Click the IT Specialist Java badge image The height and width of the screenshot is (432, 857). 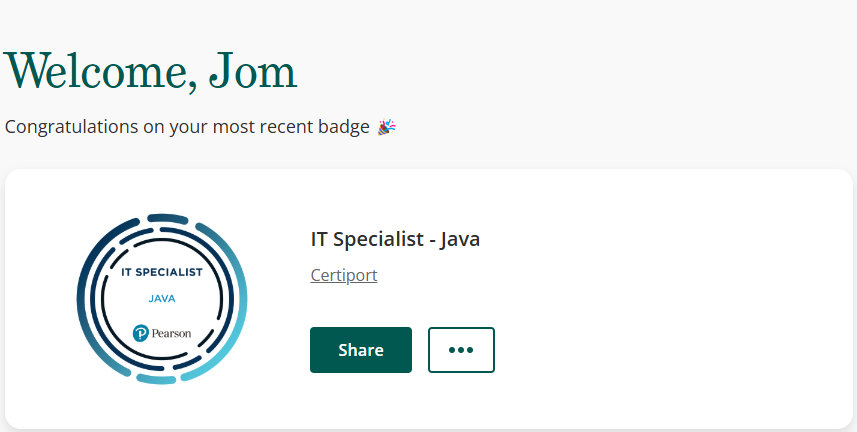[x=162, y=299]
